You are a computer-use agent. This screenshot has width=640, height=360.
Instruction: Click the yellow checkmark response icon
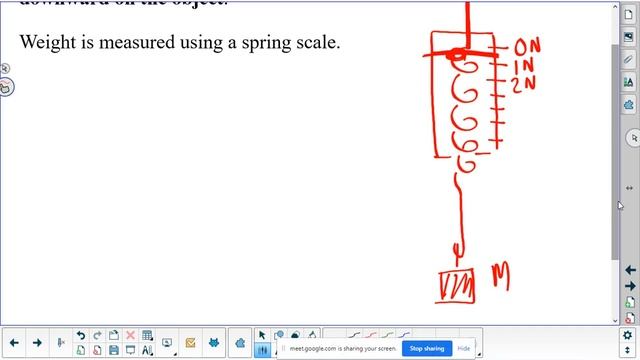pos(190,343)
